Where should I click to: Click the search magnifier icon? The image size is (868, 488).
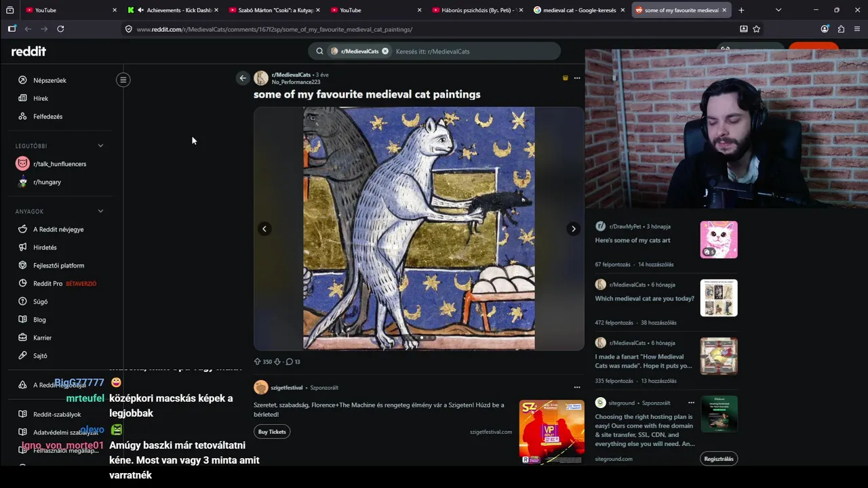319,51
